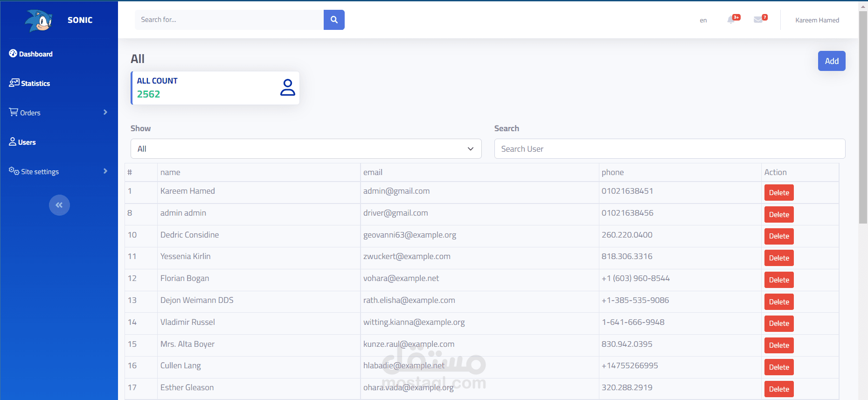
Task: Click the phone column header
Action: [612, 172]
